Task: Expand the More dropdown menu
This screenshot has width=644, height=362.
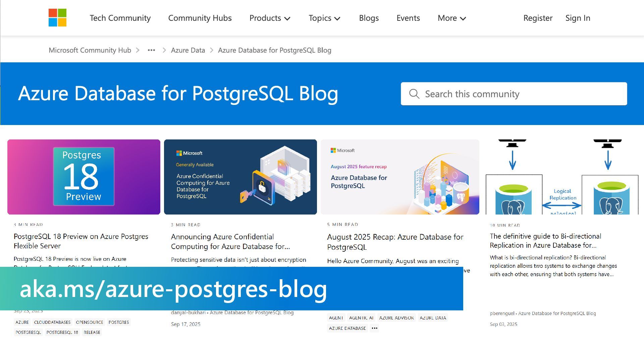Action: 452,18
